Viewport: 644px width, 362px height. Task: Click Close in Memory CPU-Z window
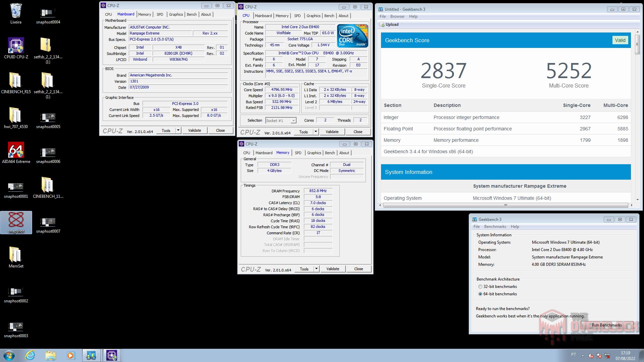(359, 269)
